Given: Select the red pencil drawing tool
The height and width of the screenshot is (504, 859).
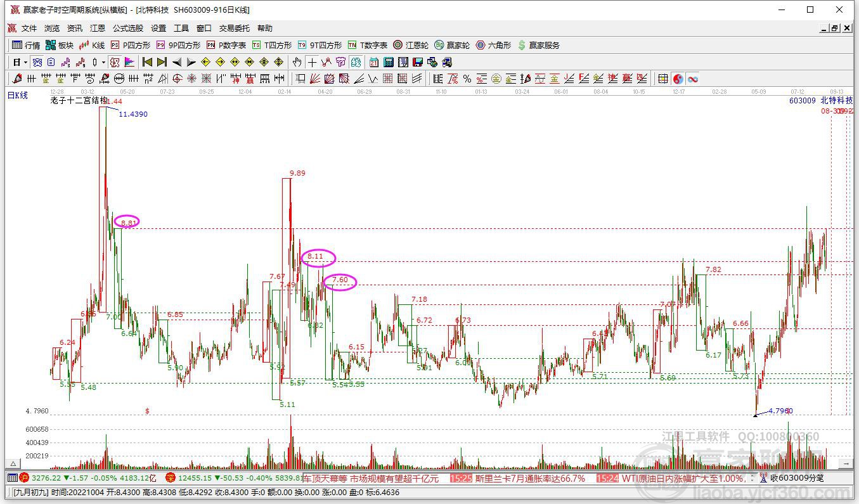Looking at the screenshot, I should pos(17,79).
